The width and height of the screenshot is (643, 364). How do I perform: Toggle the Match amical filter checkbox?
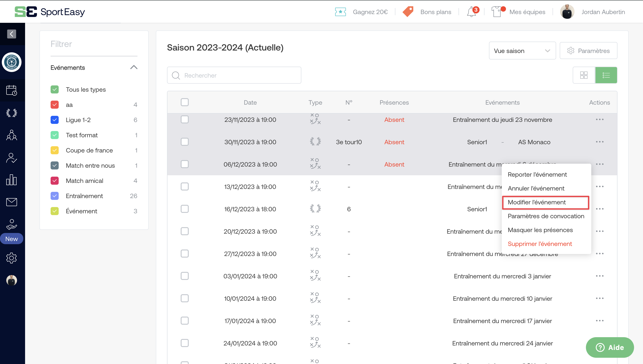[x=55, y=181]
